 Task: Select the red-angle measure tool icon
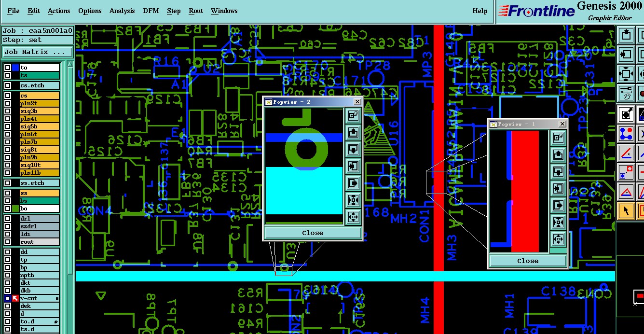click(x=626, y=153)
